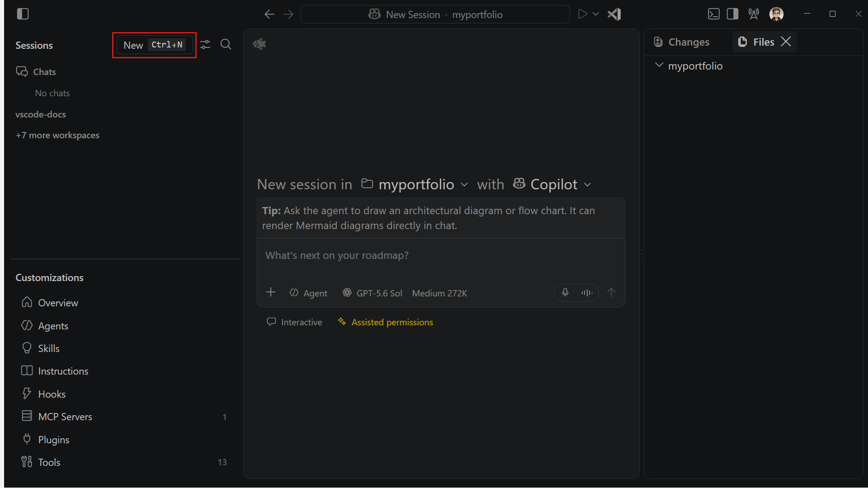Click the Chats bubble icon
The image size is (868, 488).
(22, 71)
